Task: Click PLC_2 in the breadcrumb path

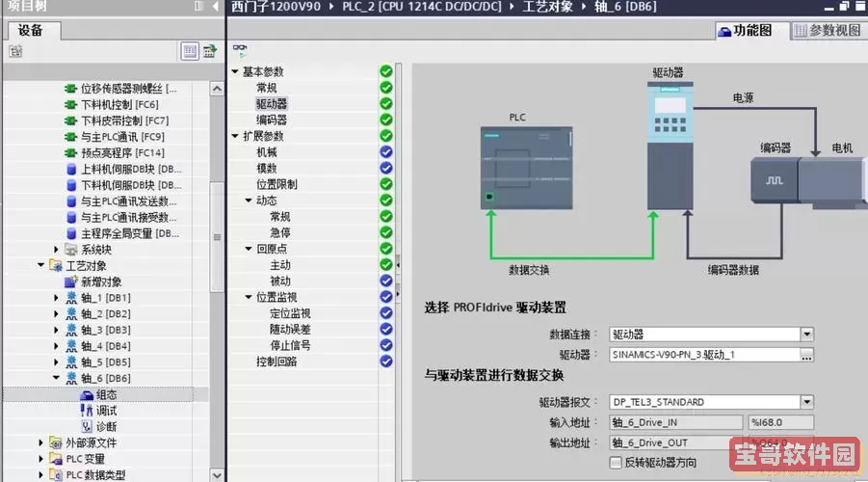Action: (421, 7)
